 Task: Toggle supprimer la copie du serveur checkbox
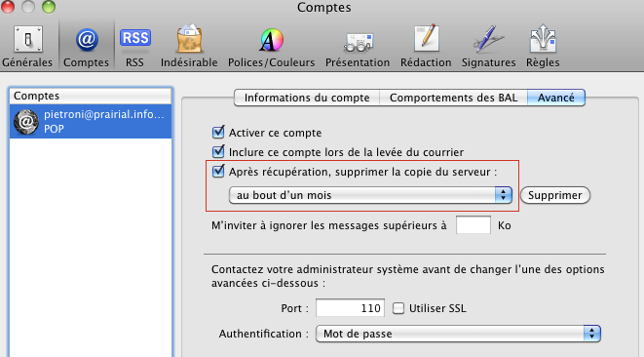218,171
